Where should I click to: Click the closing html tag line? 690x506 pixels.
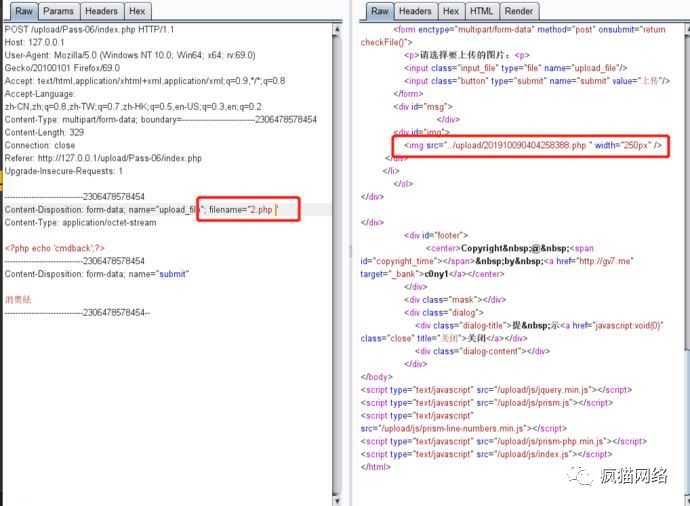pyautogui.click(x=375, y=467)
